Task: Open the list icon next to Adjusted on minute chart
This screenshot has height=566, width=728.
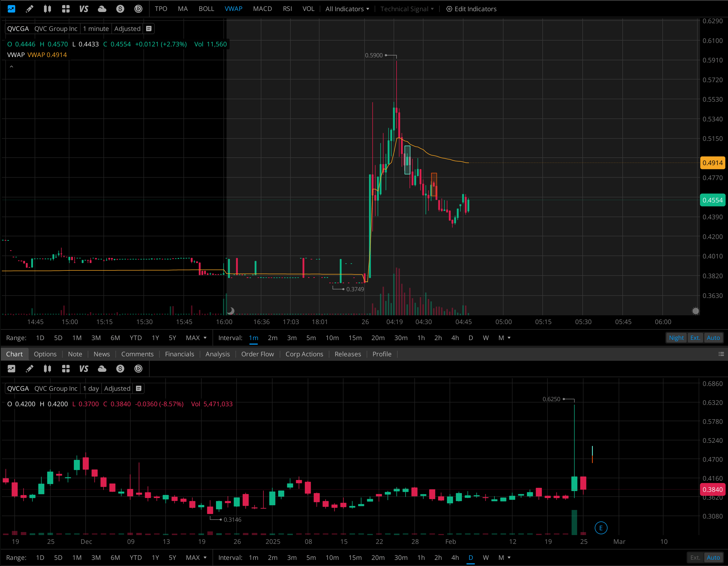Action: pos(149,29)
